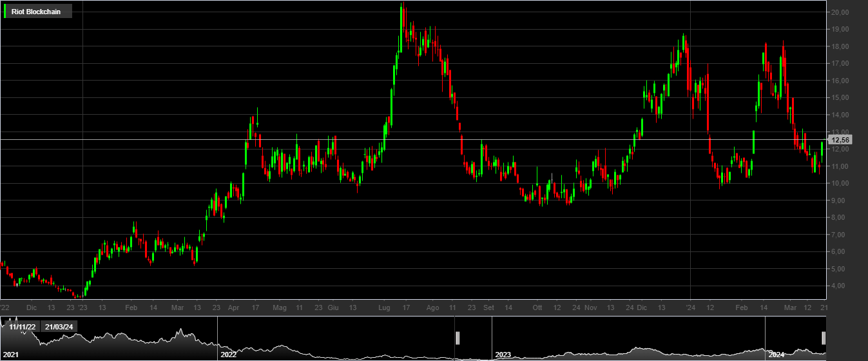This screenshot has height=361, width=868.
Task: Click the Lug month label on the time axis
Action: point(384,308)
